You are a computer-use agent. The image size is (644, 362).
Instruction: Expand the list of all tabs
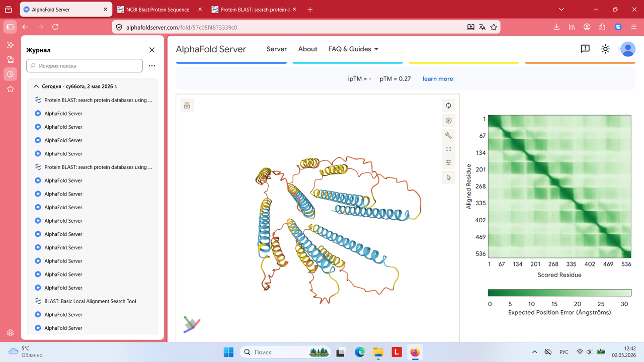tap(562, 10)
